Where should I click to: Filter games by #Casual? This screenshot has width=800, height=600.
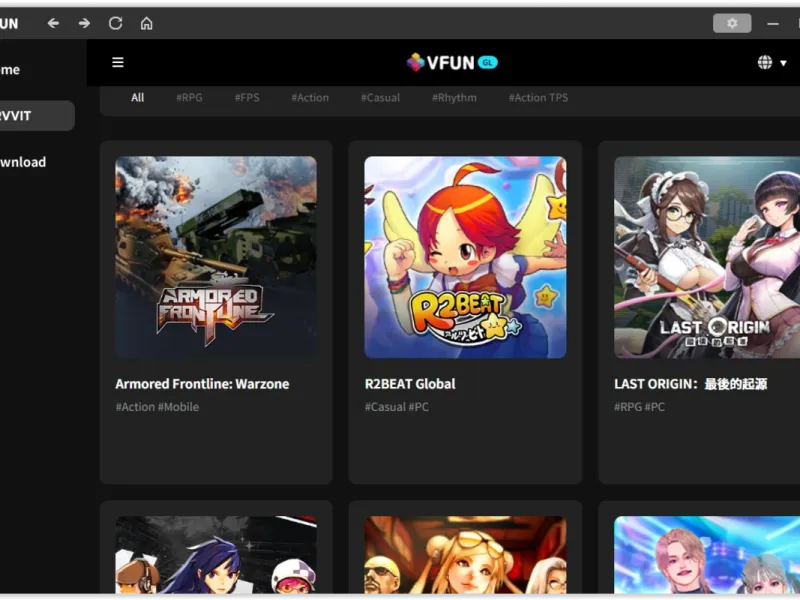click(x=380, y=97)
